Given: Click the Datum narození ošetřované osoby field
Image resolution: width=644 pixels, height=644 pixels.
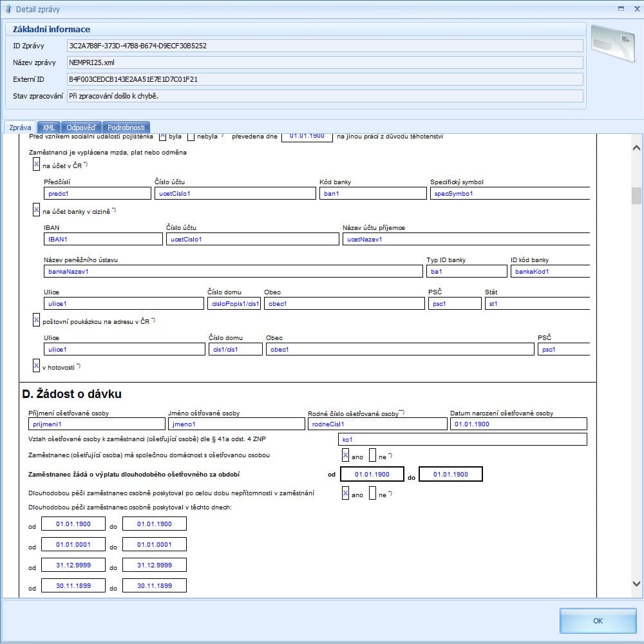Looking at the screenshot, I should [518, 424].
